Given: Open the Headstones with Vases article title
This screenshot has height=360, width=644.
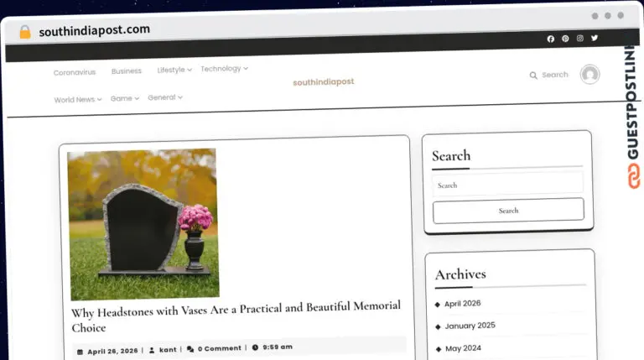Looking at the screenshot, I should point(236,317).
